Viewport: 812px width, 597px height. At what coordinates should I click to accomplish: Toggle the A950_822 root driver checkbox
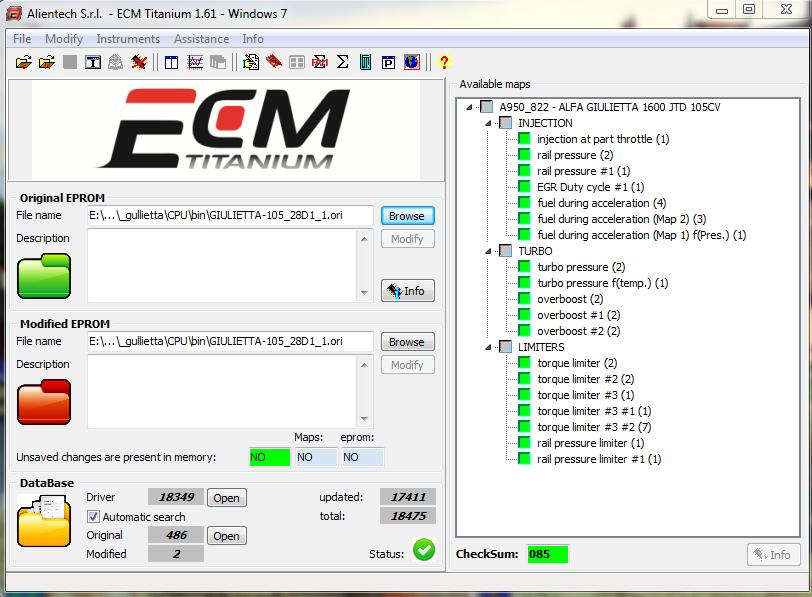coord(486,107)
